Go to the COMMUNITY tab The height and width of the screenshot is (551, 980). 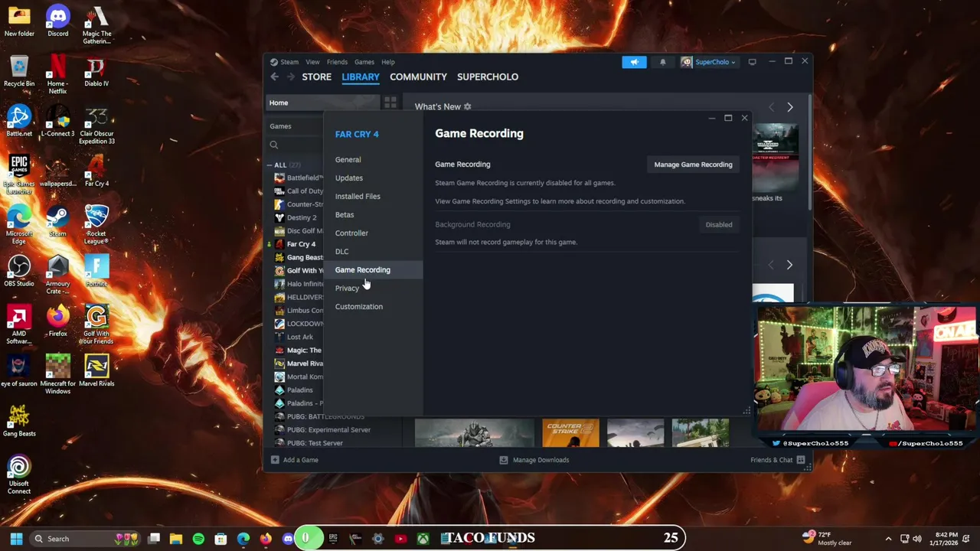coord(418,77)
